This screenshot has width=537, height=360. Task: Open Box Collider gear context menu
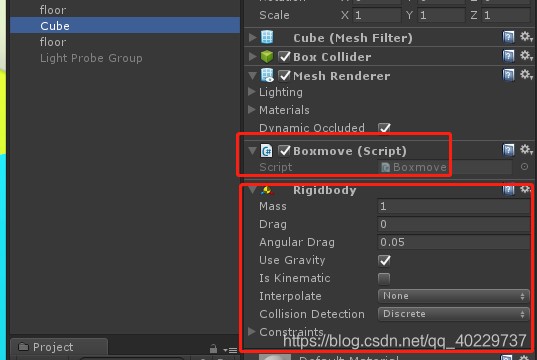pos(526,55)
